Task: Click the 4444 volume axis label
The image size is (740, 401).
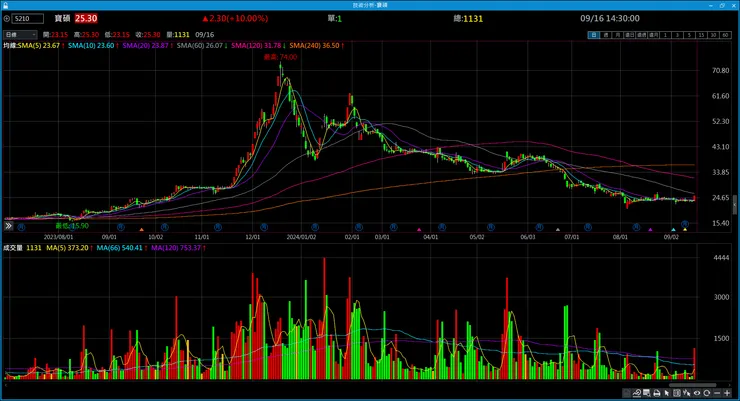Action: point(721,258)
